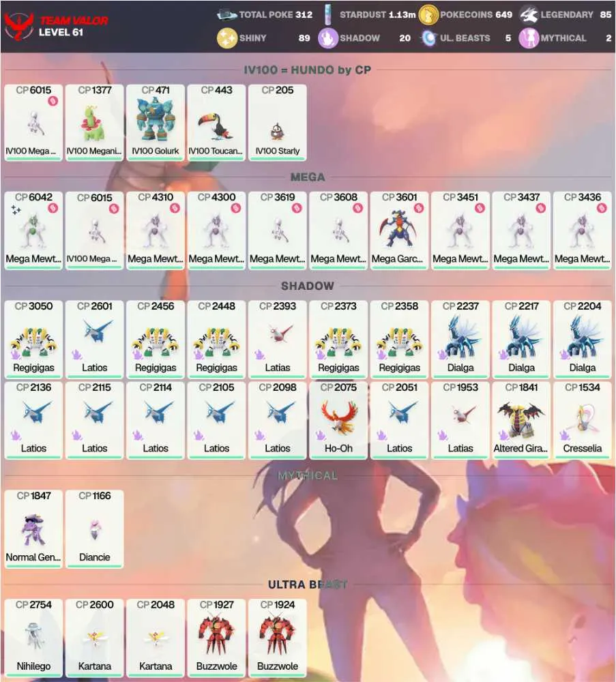Click the Total Poke storage icon

(x=226, y=15)
